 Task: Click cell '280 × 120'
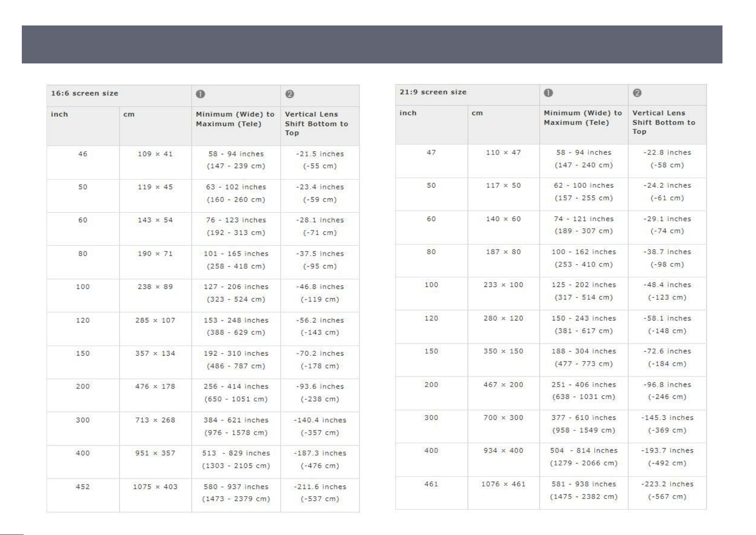(503, 318)
